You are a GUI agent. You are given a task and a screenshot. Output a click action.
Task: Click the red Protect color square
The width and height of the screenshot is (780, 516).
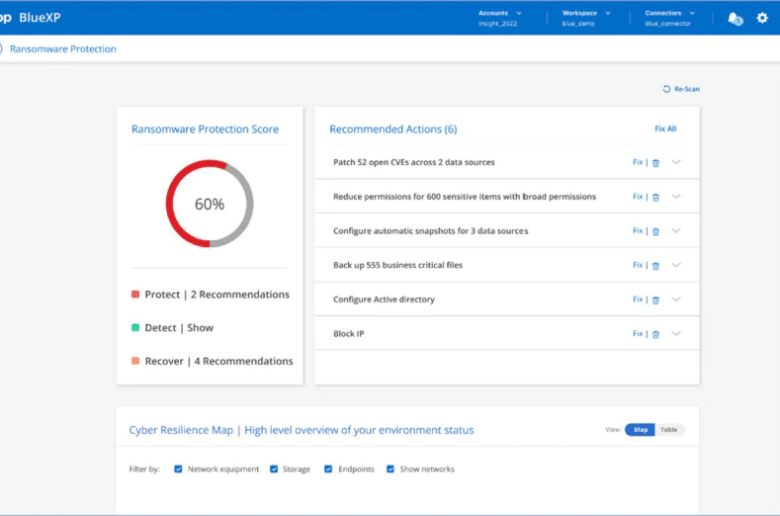pos(135,294)
